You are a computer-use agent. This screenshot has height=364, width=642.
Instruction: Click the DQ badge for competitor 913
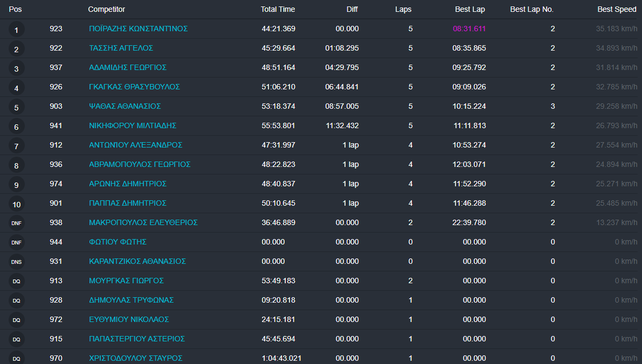pyautogui.click(x=16, y=281)
